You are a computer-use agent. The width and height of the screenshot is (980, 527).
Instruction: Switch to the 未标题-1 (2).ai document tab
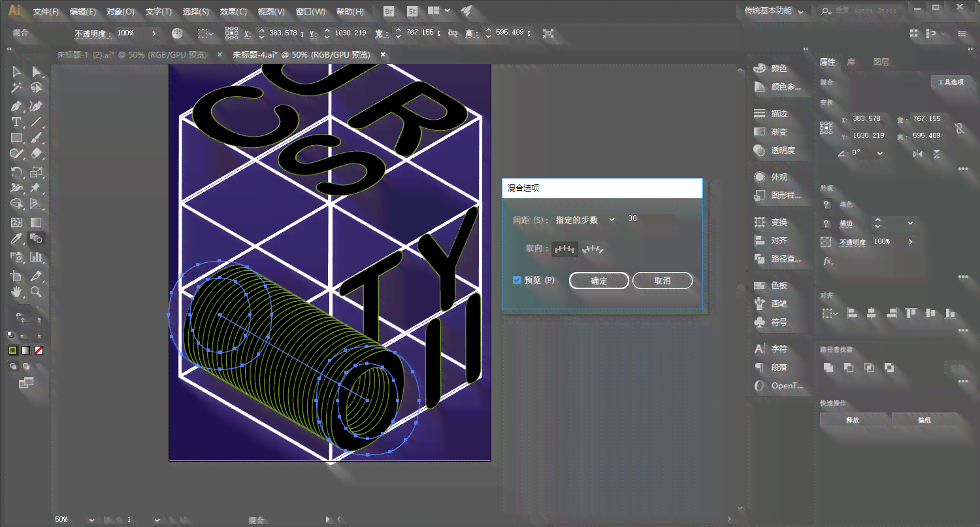tap(131, 55)
